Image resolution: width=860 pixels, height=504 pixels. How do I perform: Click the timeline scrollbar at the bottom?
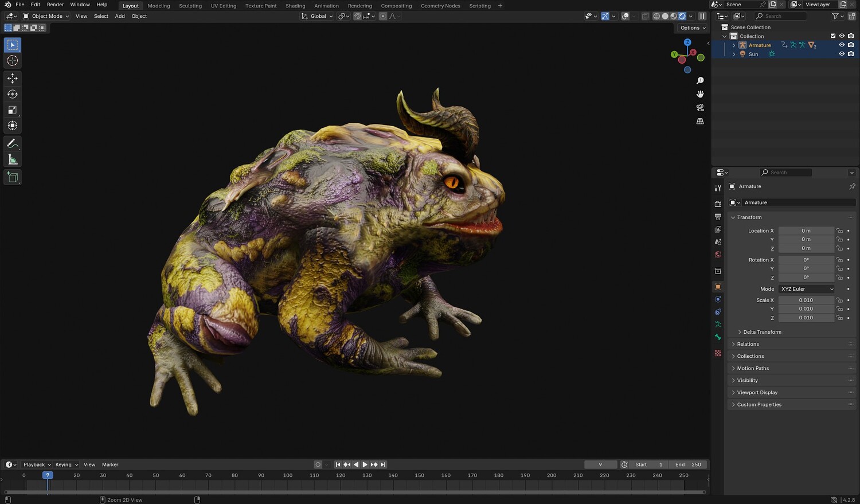354,492
